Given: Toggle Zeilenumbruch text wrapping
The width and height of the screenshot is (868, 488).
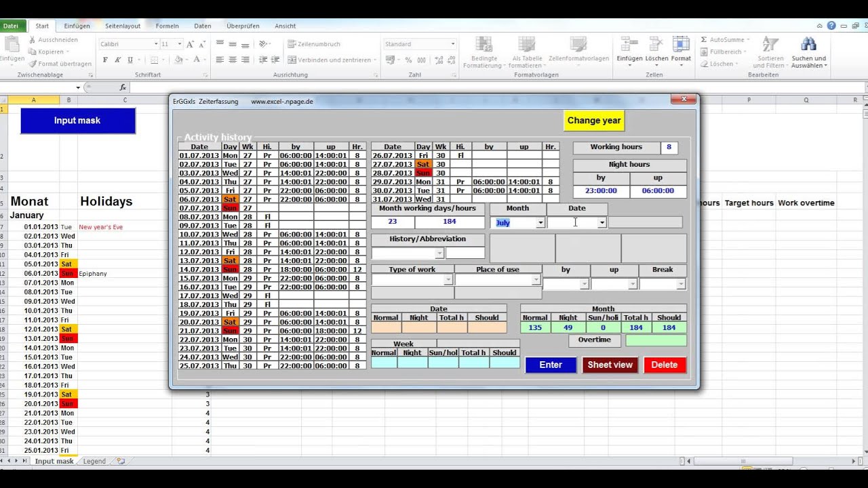Looking at the screenshot, I should (x=314, y=44).
